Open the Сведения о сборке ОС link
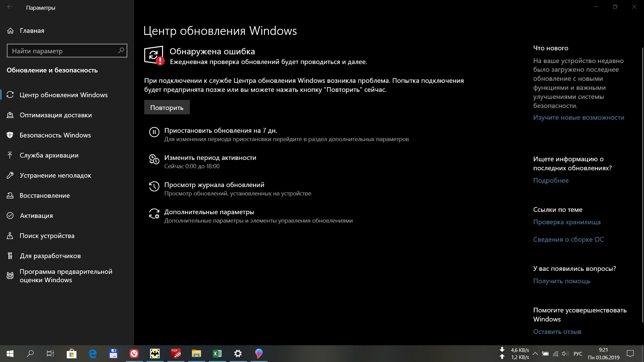Screen dimensions: 644x362 tap(568, 239)
